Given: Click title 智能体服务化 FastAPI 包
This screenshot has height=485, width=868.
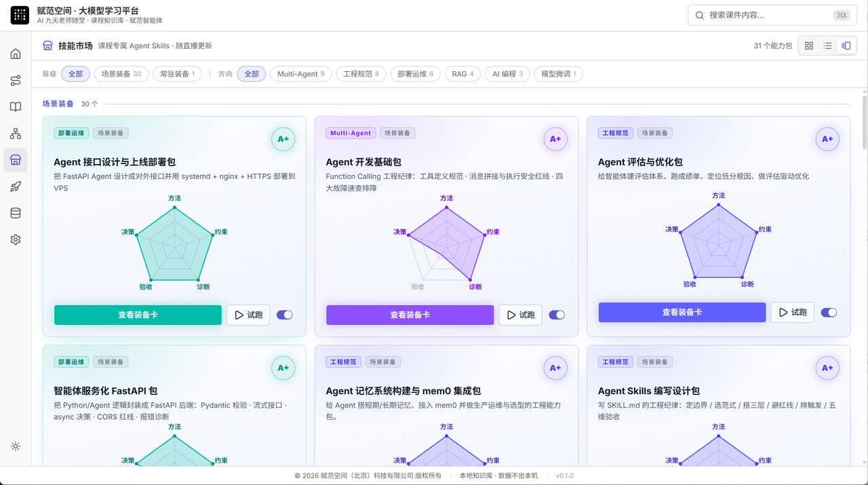Looking at the screenshot, I should 106,391.
